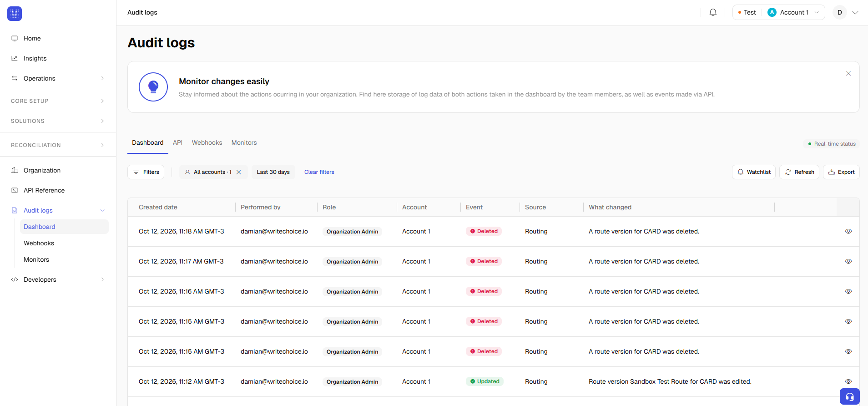Screen dimensions: 868x406
Task: Open the Last 30 days date filter
Action: click(x=273, y=172)
